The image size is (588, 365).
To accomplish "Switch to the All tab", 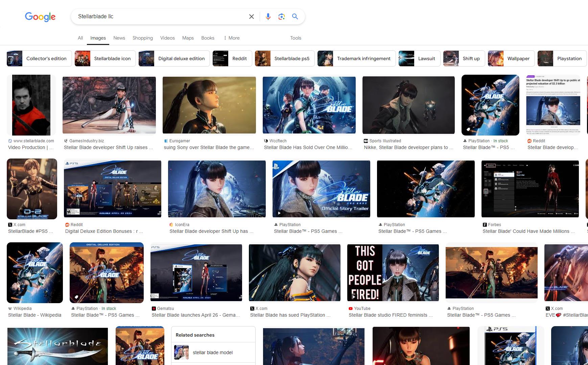I will [x=80, y=38].
